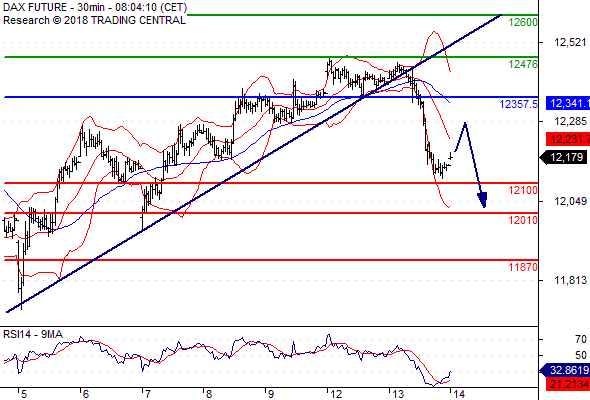Select date 5 on the time axis

click(24, 394)
